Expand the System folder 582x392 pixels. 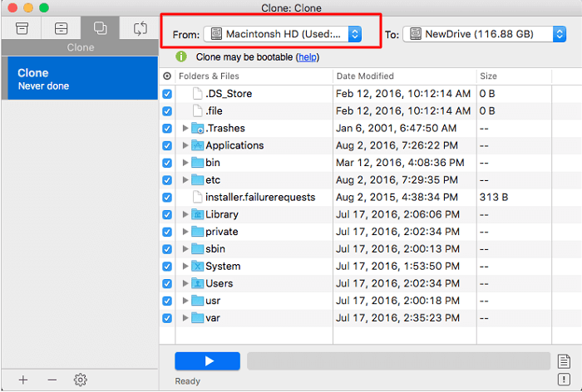[185, 267]
